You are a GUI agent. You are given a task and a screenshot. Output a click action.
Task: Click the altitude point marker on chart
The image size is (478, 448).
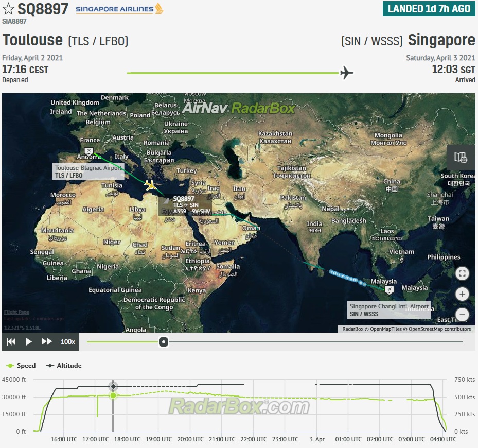(x=113, y=386)
